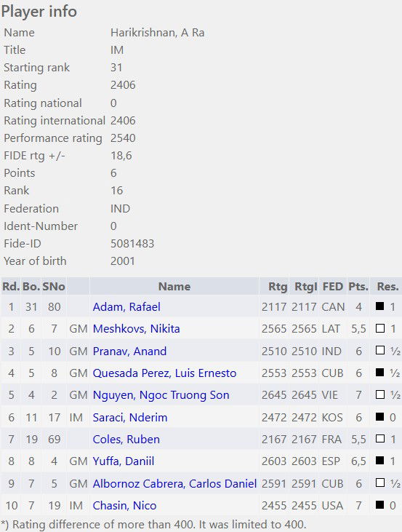Click black piece icon in Yuffa row
This screenshot has width=402, height=532.
click(x=380, y=461)
